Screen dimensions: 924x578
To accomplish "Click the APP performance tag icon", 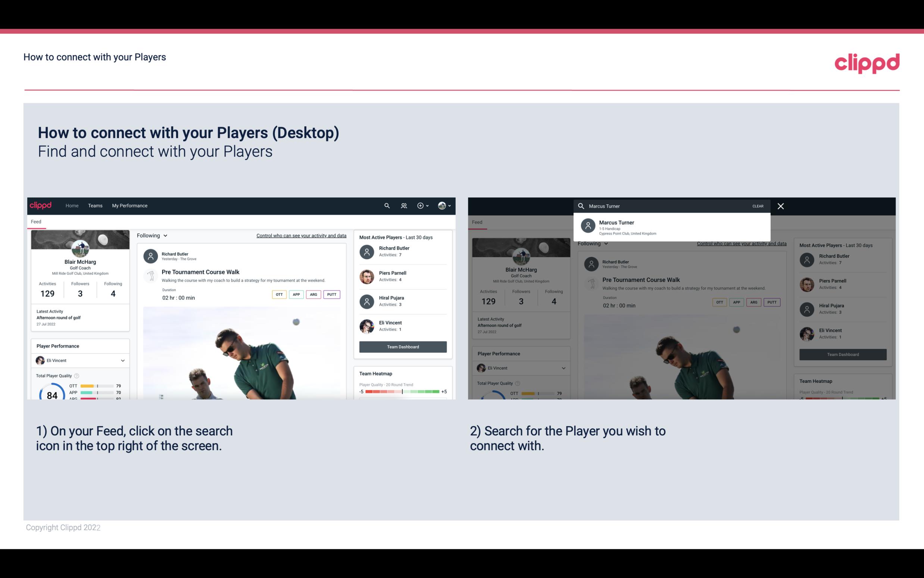I will [295, 294].
